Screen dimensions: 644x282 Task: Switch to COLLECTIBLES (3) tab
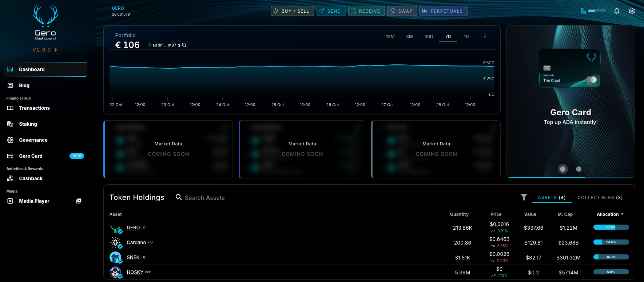[600, 197]
